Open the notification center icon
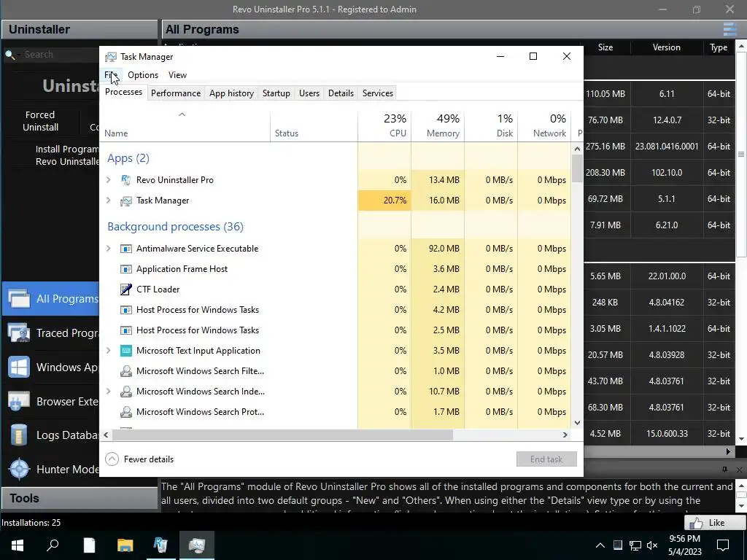The height and width of the screenshot is (560, 747). pyautogui.click(x=723, y=545)
